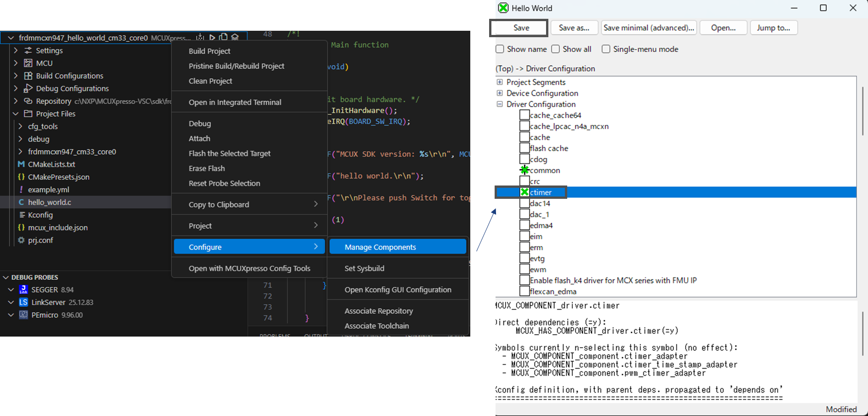Screen dimensions: 868x416
Task: Click the Jump to... button
Action: click(773, 28)
